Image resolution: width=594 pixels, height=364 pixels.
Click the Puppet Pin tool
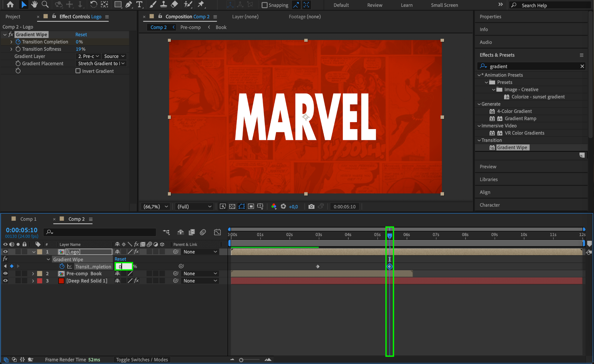[x=201, y=4]
